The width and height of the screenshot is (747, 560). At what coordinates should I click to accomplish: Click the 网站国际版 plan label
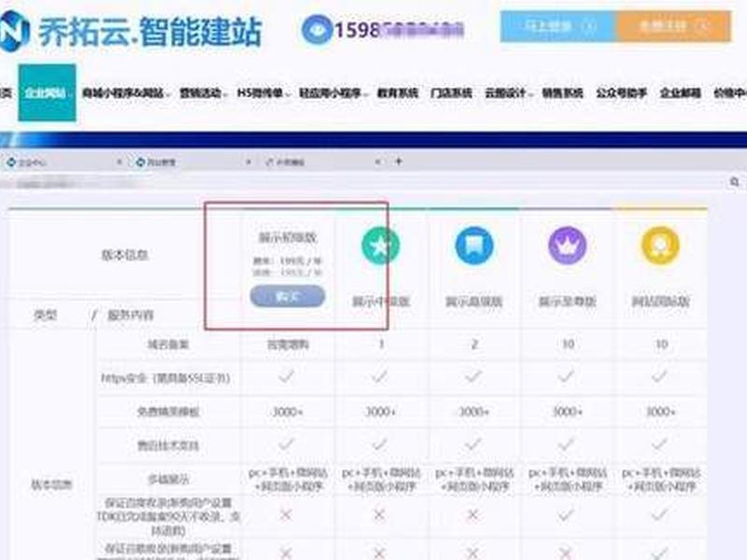(660, 301)
